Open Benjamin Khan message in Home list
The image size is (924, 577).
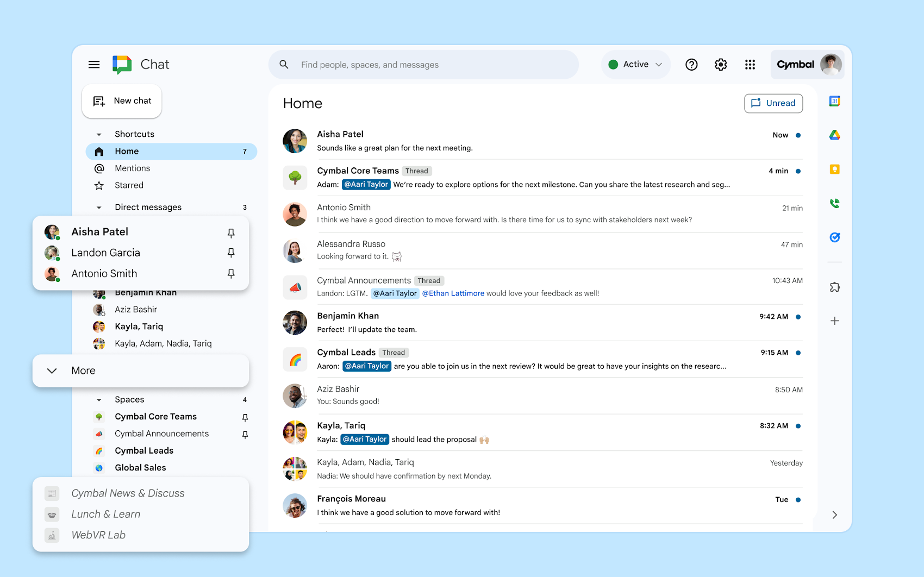pos(543,323)
